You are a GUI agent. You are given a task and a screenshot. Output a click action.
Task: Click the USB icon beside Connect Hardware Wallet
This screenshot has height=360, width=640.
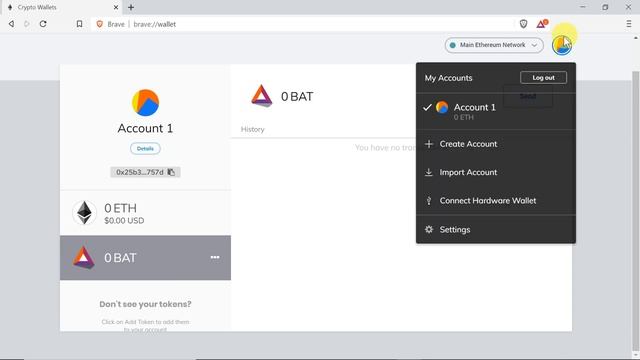(429, 200)
